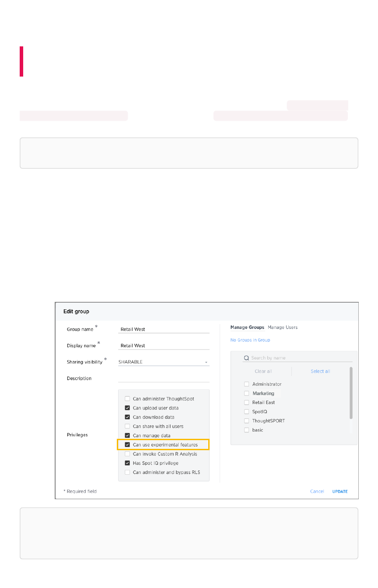The height and width of the screenshot is (588, 378).
Task: Click the search magnifier icon
Action: [x=246, y=358]
